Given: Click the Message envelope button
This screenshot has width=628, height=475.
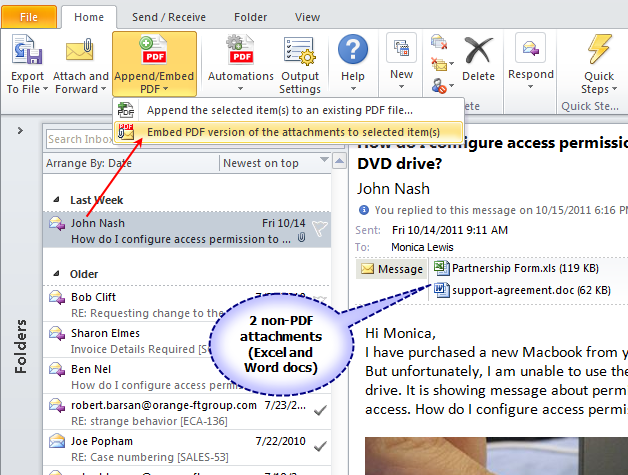Looking at the screenshot, I should coord(392,269).
